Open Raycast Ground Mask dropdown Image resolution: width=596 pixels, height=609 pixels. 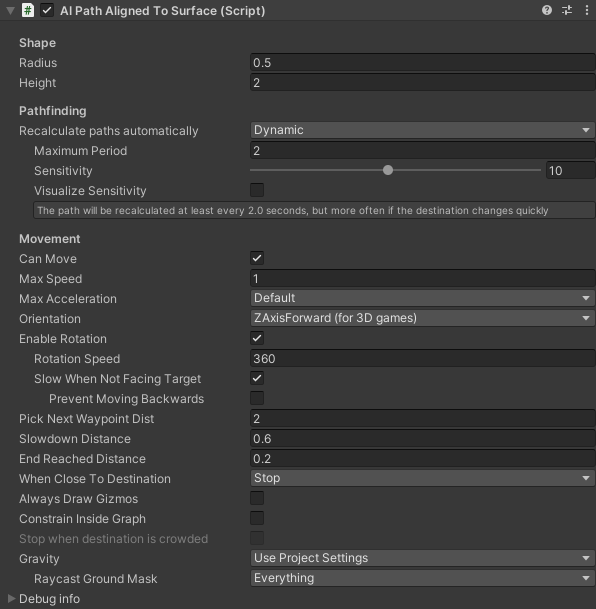click(422, 578)
